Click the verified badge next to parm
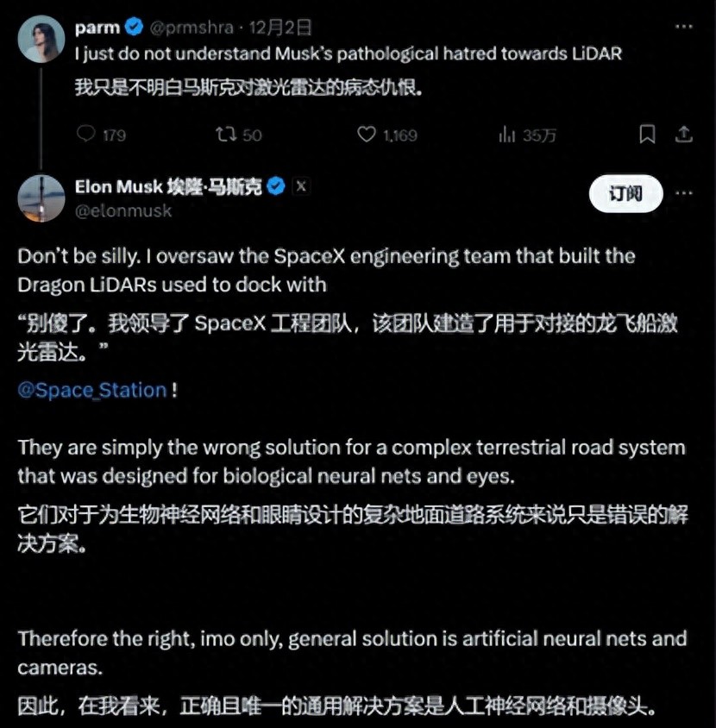Screen dimensions: 716x728 point(135,28)
